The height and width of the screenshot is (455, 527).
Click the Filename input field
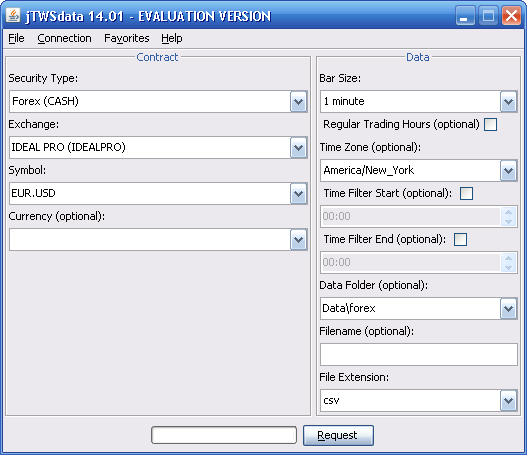tap(418, 355)
